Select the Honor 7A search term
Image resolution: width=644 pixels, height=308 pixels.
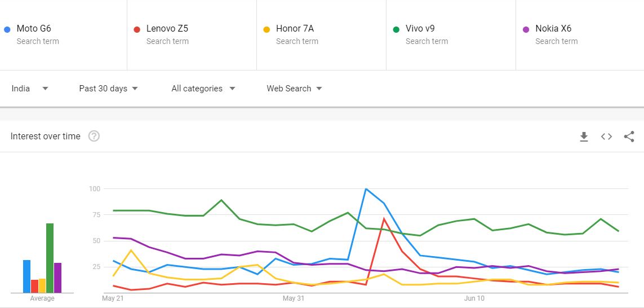295,29
